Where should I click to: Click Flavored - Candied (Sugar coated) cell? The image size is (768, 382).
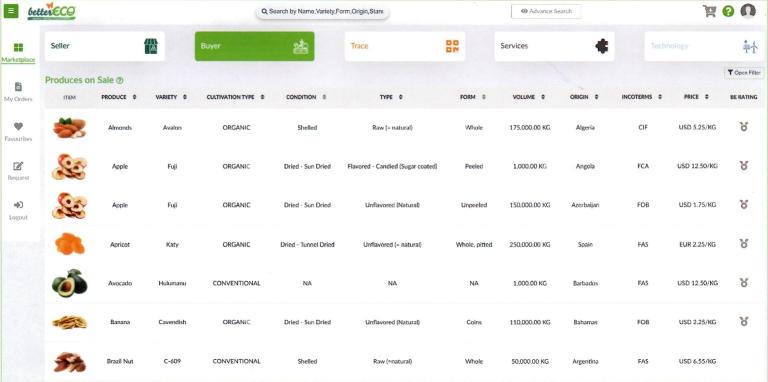(x=392, y=166)
